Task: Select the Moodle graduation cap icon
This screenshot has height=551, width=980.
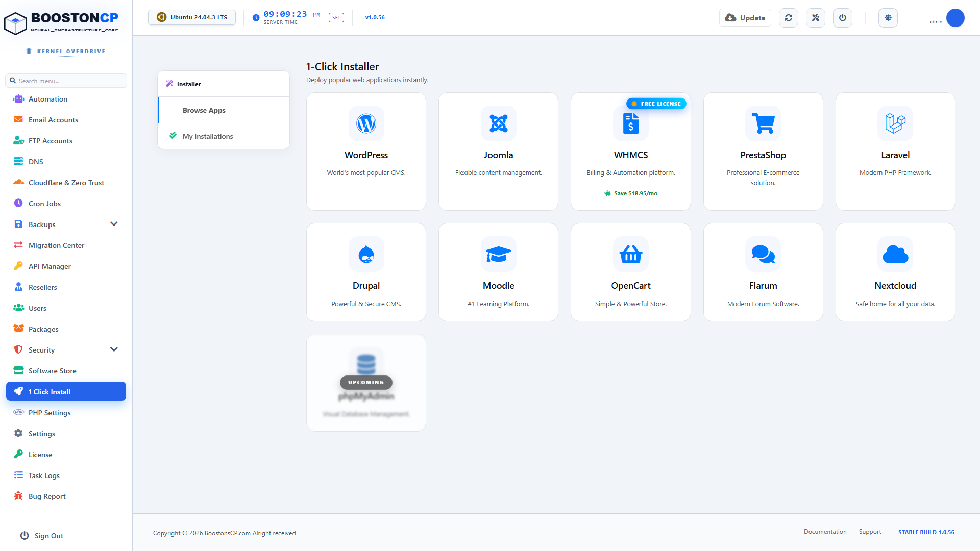Action: coord(498,254)
